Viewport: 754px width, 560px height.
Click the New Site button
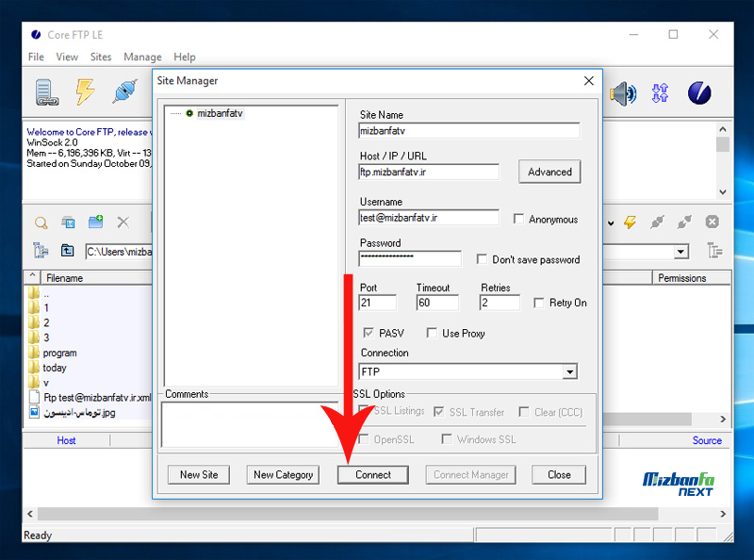coord(199,475)
